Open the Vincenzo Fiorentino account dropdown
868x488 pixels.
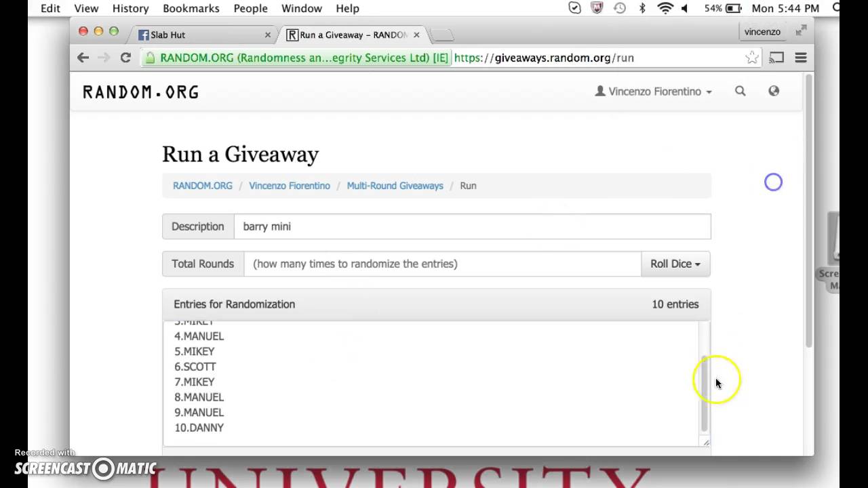pyautogui.click(x=654, y=91)
